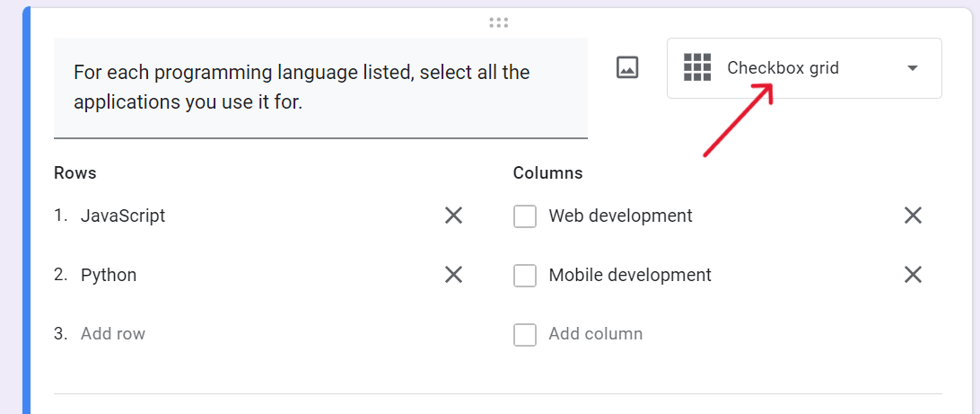This screenshot has width=980, height=414.
Task: Edit the Python row label
Action: point(109,275)
